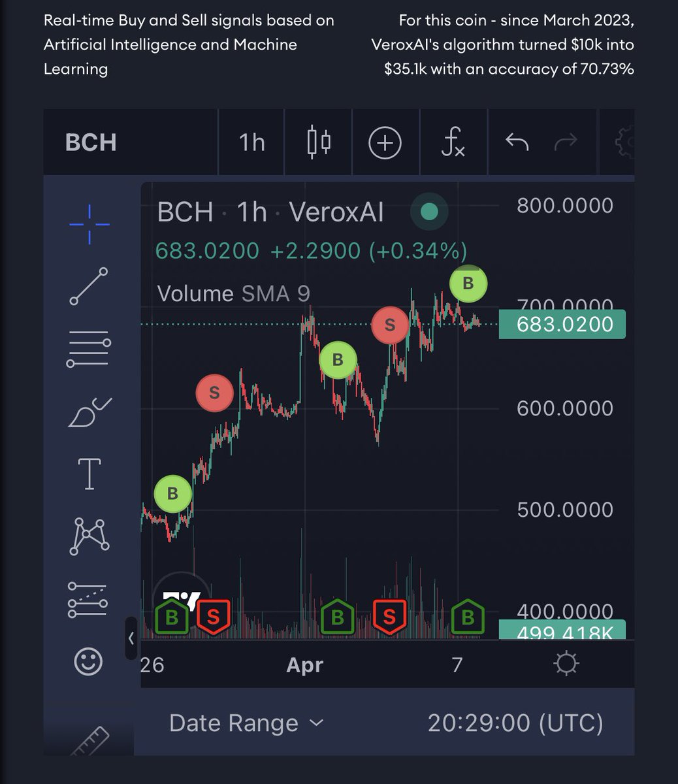Open the forecasting and measurement tools
This screenshot has height=784, width=678.
[x=89, y=600]
